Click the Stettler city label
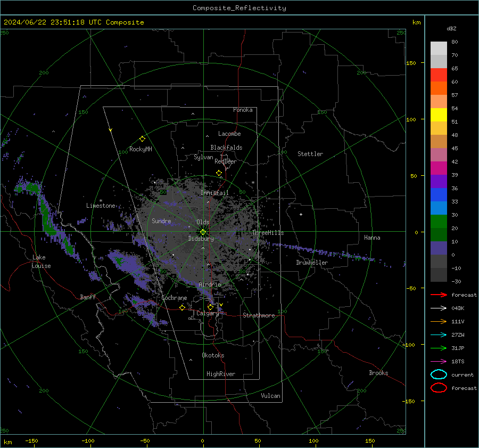The height and width of the screenshot is (448, 479). 310,154
